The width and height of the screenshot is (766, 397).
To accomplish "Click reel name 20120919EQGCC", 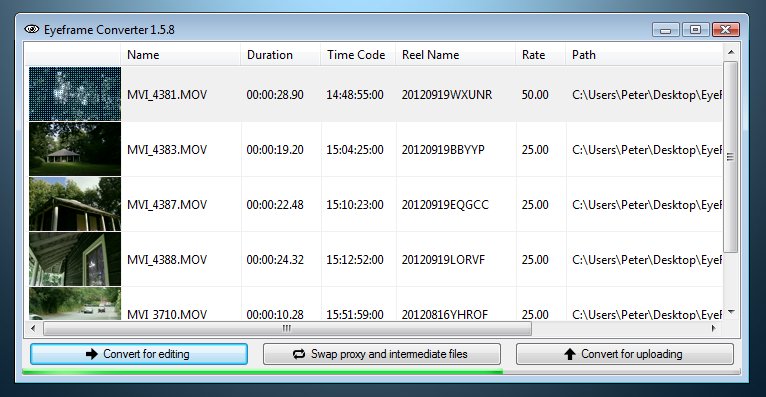I will 445,205.
